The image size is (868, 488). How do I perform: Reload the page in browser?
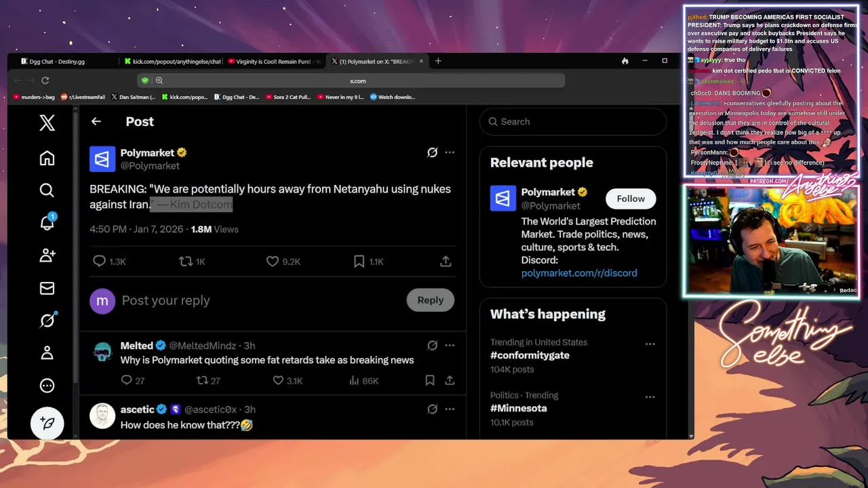[45, 80]
